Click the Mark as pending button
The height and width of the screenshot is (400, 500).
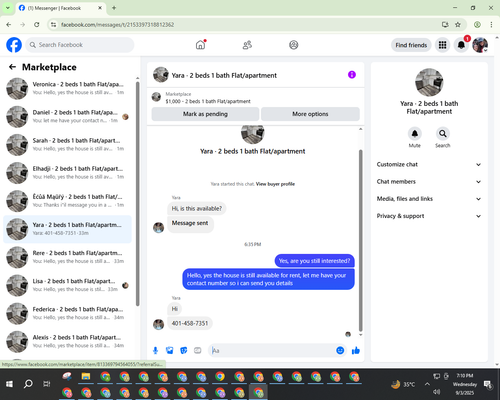(205, 114)
